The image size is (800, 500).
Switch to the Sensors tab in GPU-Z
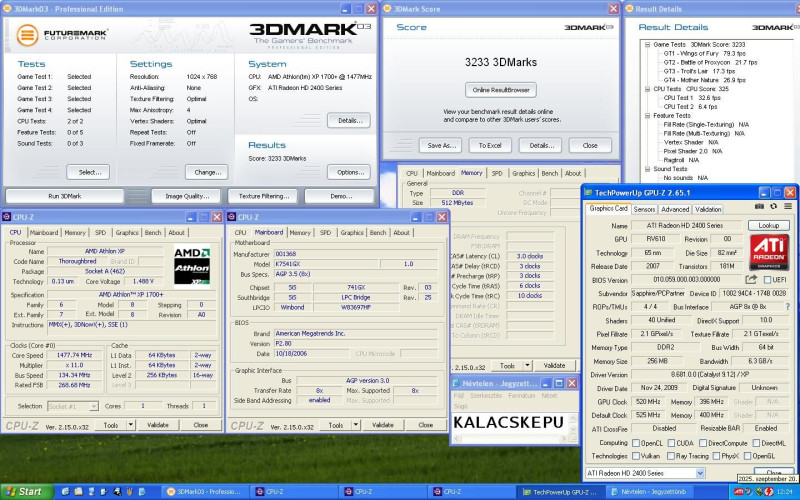644,209
